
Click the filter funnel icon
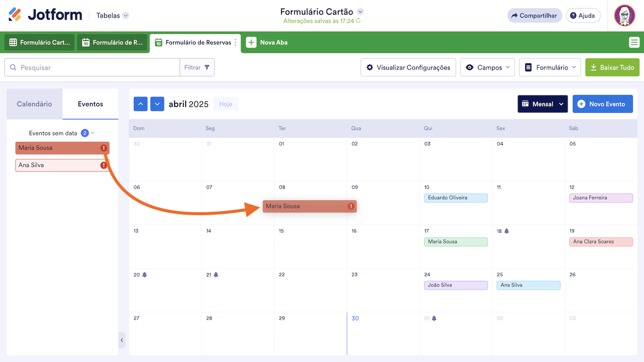[x=207, y=67]
